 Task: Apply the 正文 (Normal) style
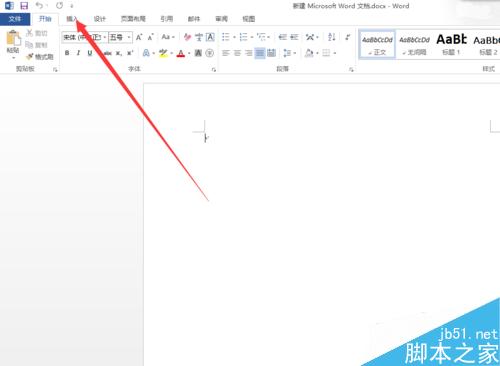[x=377, y=45]
